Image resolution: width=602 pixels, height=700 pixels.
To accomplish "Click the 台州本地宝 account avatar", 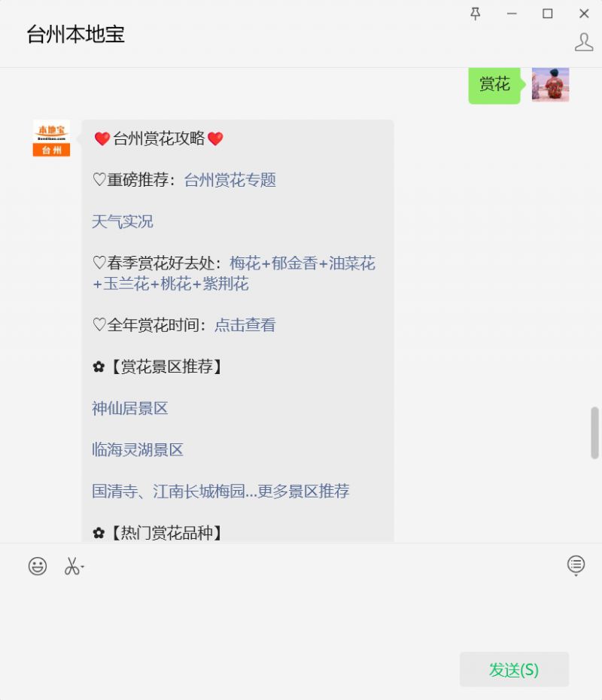I will 51,138.
